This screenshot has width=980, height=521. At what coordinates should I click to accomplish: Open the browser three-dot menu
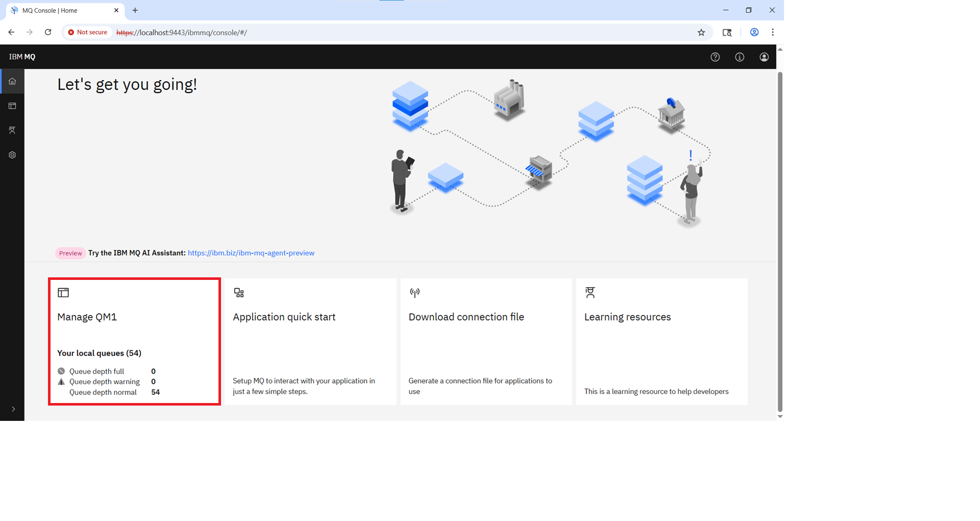point(773,32)
